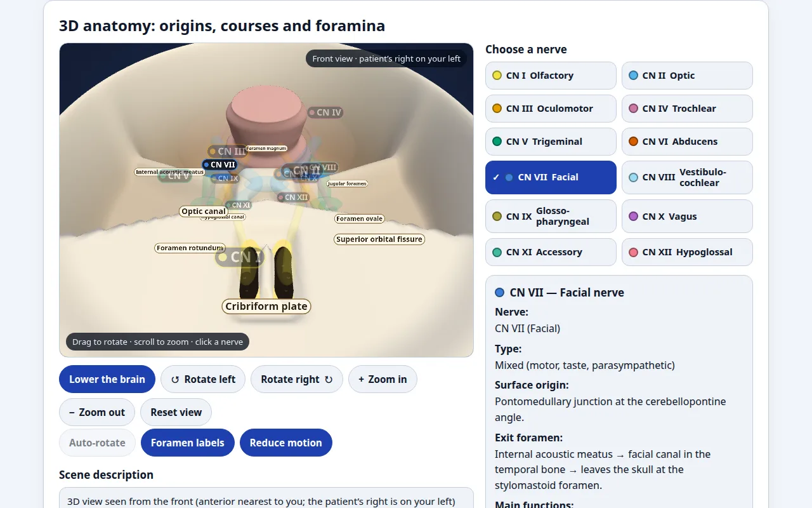Click the Jugular foramen label
812x508 pixels.
point(347,184)
